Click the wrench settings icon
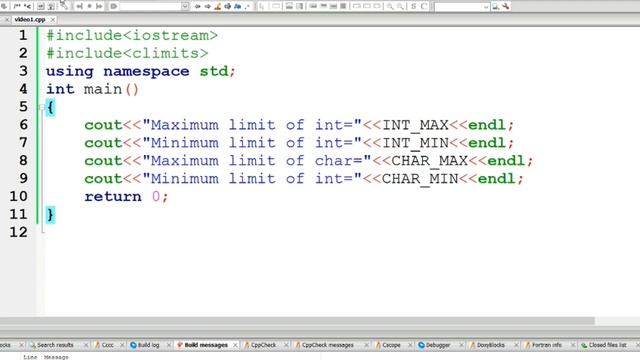Viewport: 640px width, 360px height. coord(506,6)
